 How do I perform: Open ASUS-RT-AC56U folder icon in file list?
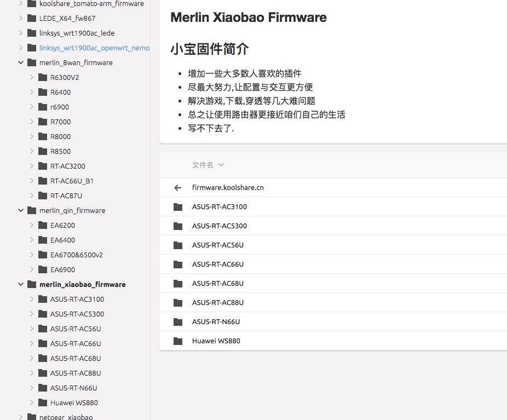[178, 245]
